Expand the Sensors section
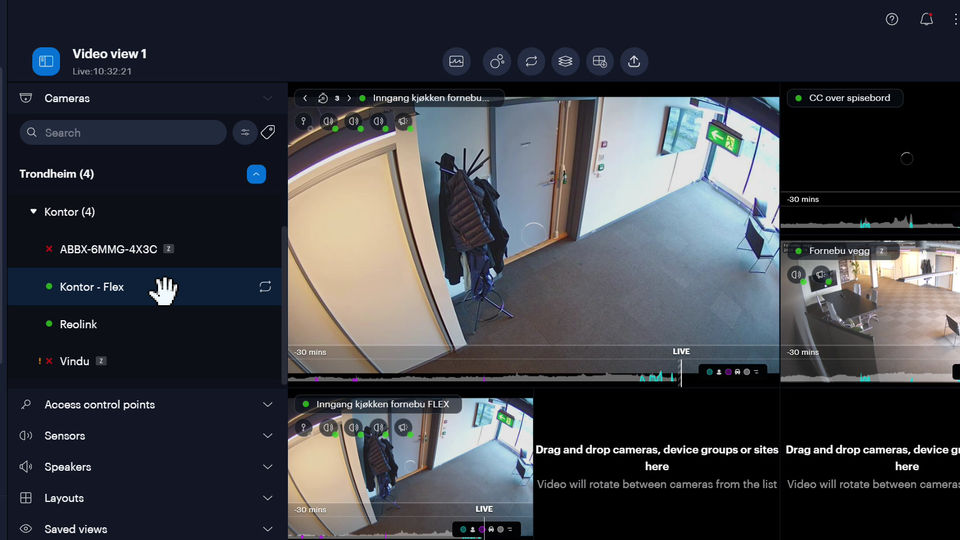This screenshot has width=960, height=540. point(268,436)
